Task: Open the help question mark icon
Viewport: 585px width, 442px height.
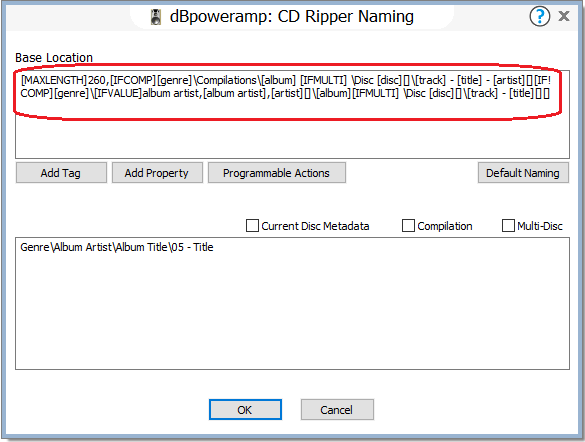Action: (539, 16)
